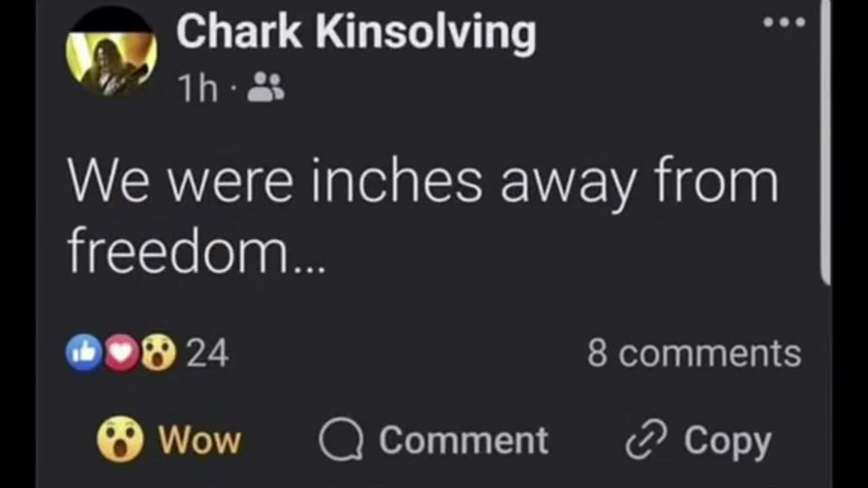The image size is (868, 488).
Task: Click the blue Like reaction icon
Action: tap(84, 354)
